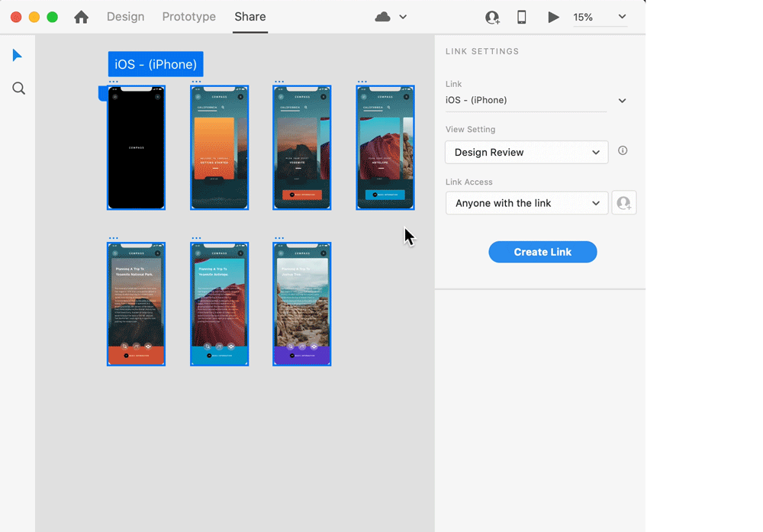Open the Design Review view setting dropdown
The height and width of the screenshot is (532, 763).
526,152
